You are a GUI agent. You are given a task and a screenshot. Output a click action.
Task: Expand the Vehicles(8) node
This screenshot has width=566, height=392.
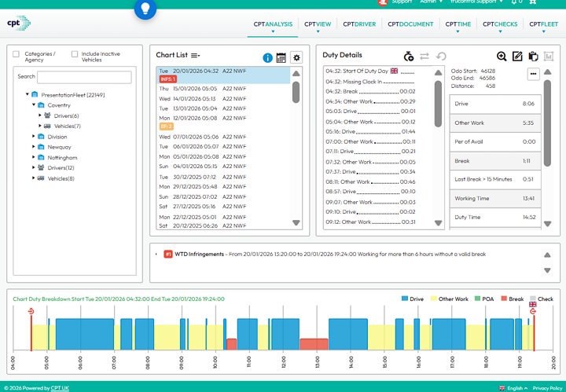point(33,178)
